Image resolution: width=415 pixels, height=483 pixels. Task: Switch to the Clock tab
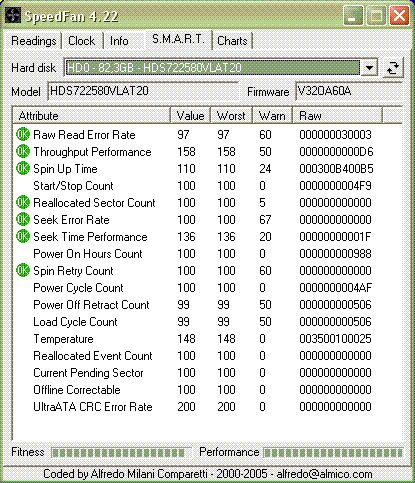[82, 41]
